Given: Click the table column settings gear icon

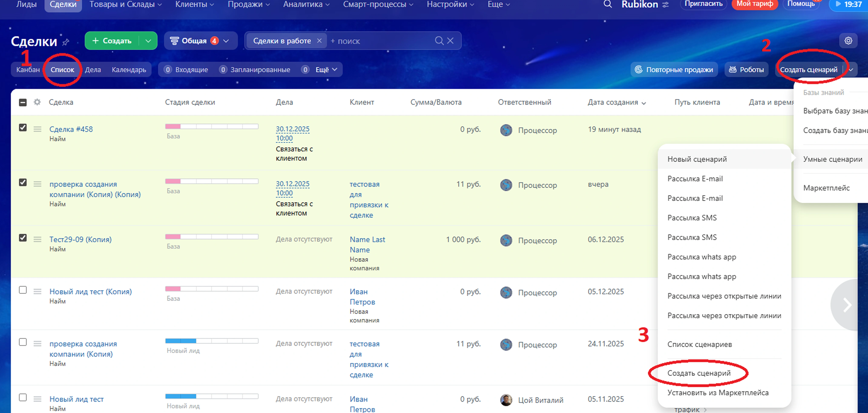Looking at the screenshot, I should point(37,102).
